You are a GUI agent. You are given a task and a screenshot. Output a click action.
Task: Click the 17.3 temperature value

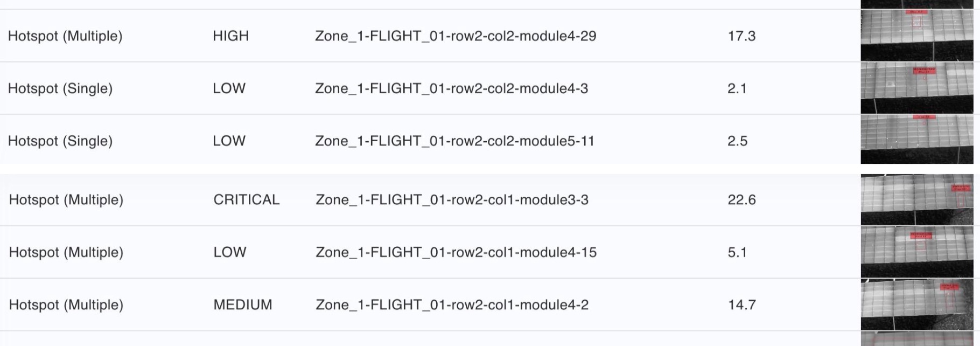click(x=741, y=36)
